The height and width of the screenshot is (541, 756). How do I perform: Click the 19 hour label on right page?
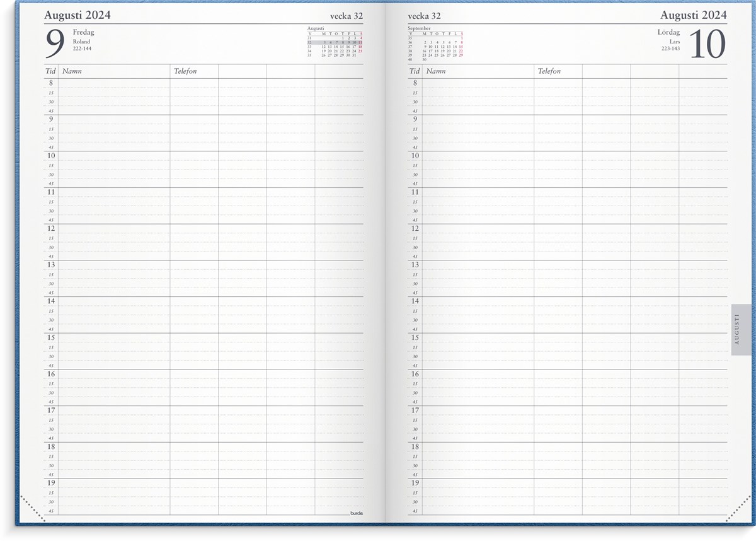point(415,483)
